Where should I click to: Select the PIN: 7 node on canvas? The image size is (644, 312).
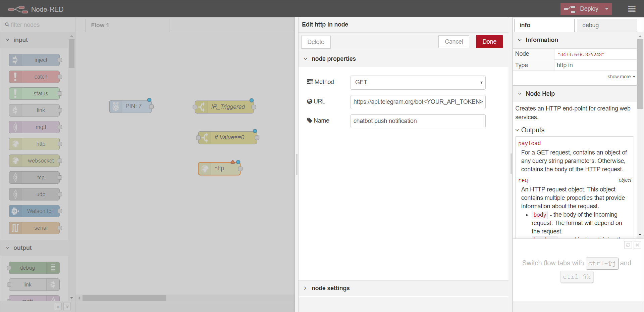tap(130, 106)
